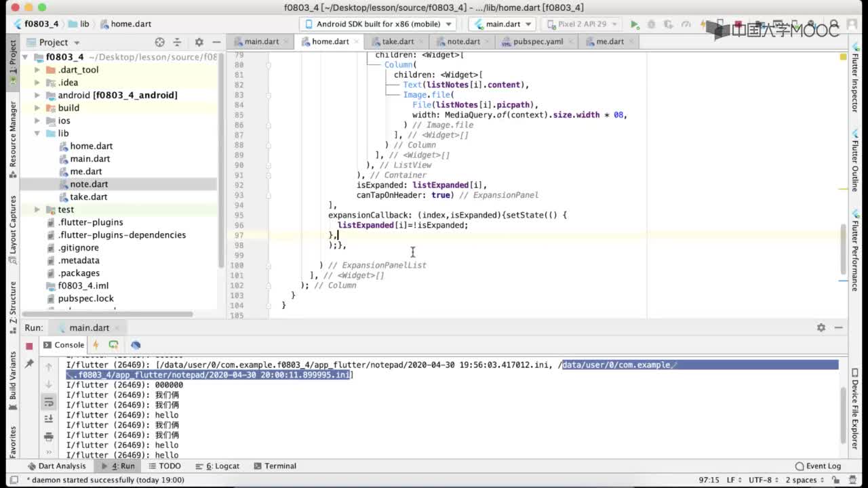This screenshot has height=488, width=868.
Task: Expand the android folder
Action: click(x=38, y=96)
